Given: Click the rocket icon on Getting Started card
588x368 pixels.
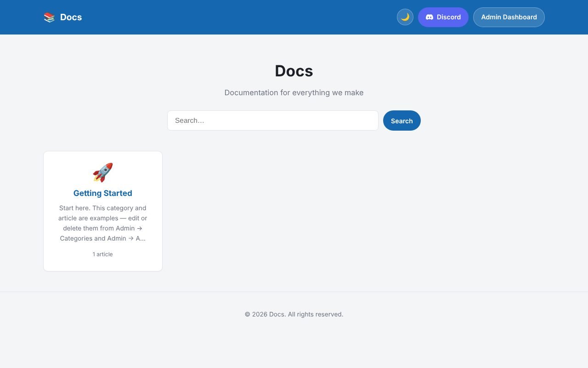Looking at the screenshot, I should 103,172.
